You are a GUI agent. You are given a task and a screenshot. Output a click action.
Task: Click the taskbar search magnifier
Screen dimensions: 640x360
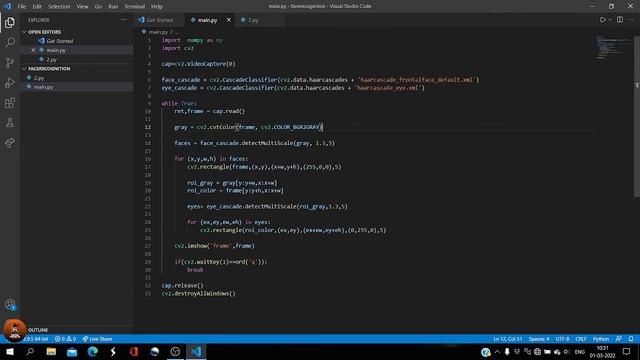pos(30,351)
